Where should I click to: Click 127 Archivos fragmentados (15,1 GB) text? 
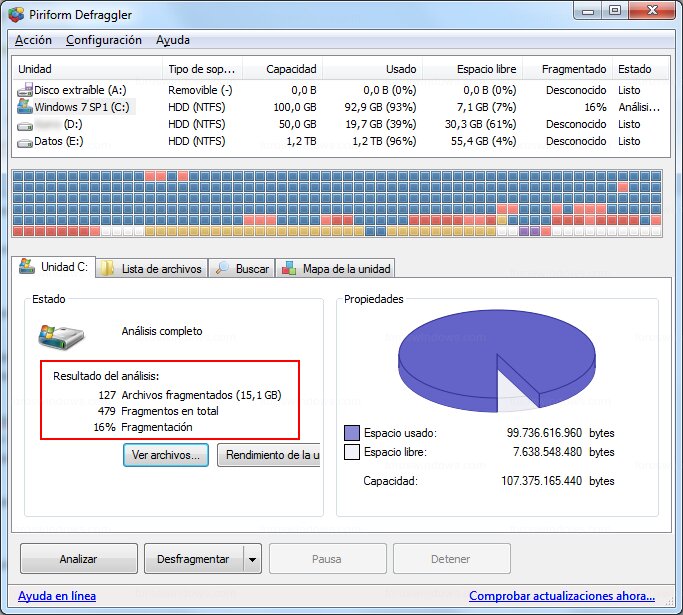189,395
